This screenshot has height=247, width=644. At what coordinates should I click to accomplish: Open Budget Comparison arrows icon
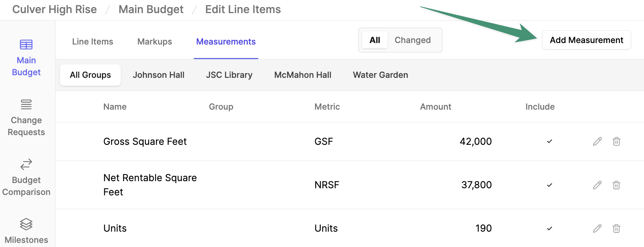tap(26, 164)
